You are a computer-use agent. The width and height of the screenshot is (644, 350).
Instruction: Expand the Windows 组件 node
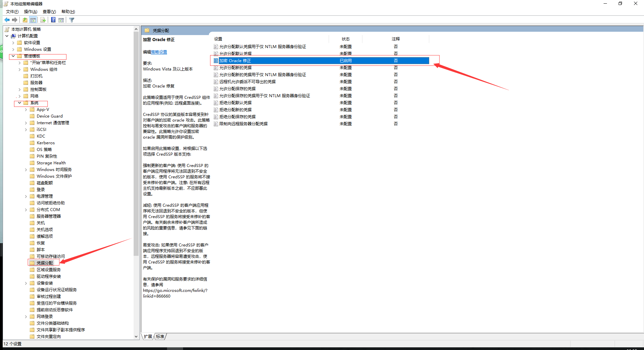(19, 69)
